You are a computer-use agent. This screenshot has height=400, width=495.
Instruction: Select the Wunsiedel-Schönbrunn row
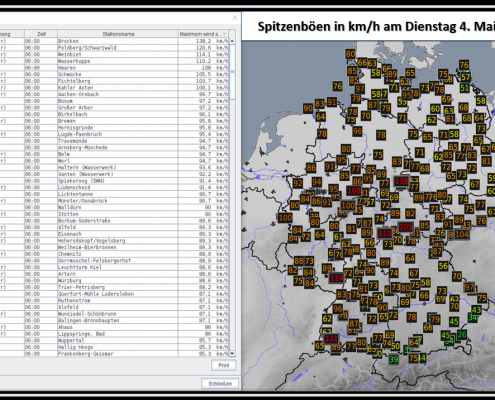[x=114, y=314]
